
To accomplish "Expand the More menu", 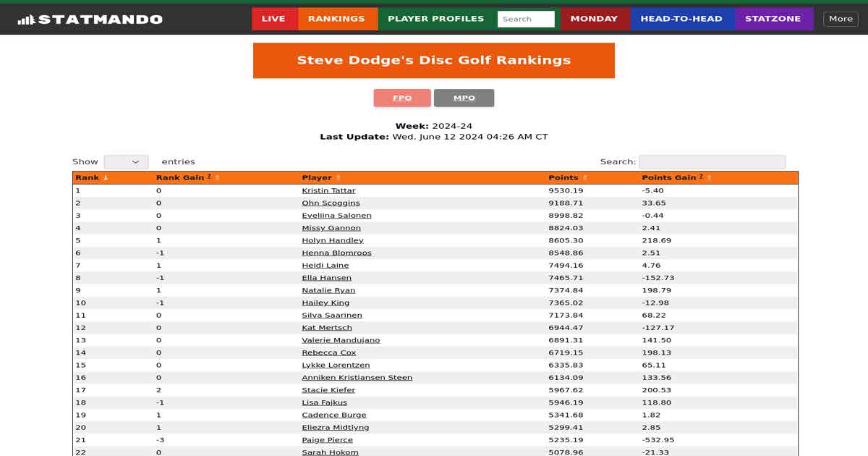I will [x=841, y=19].
